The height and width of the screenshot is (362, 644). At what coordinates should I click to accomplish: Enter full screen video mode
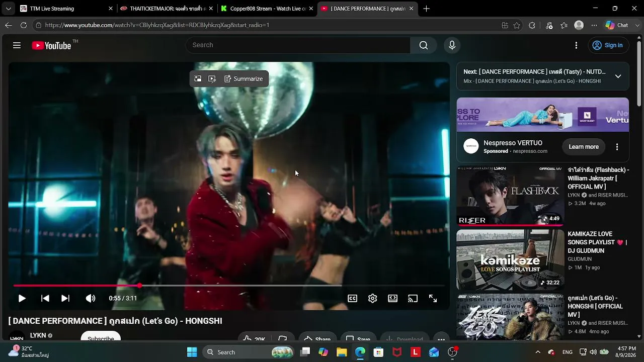tap(433, 298)
